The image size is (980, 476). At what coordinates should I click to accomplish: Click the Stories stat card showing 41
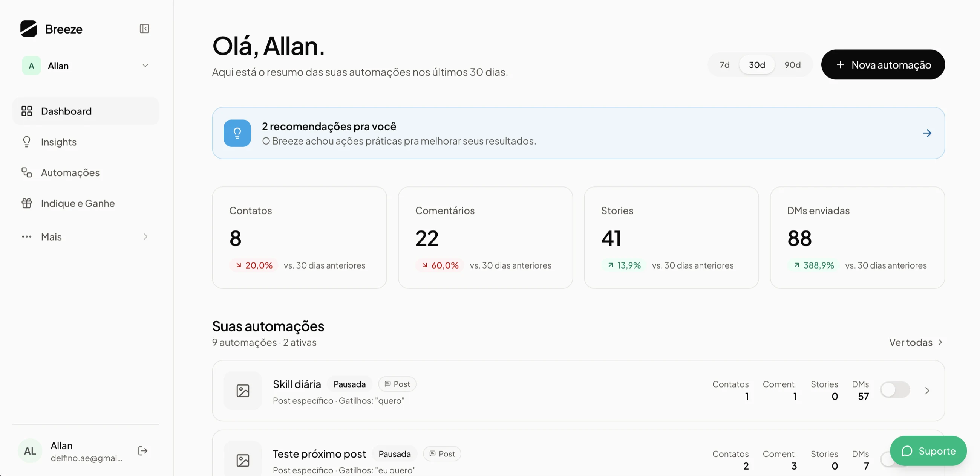coord(671,238)
